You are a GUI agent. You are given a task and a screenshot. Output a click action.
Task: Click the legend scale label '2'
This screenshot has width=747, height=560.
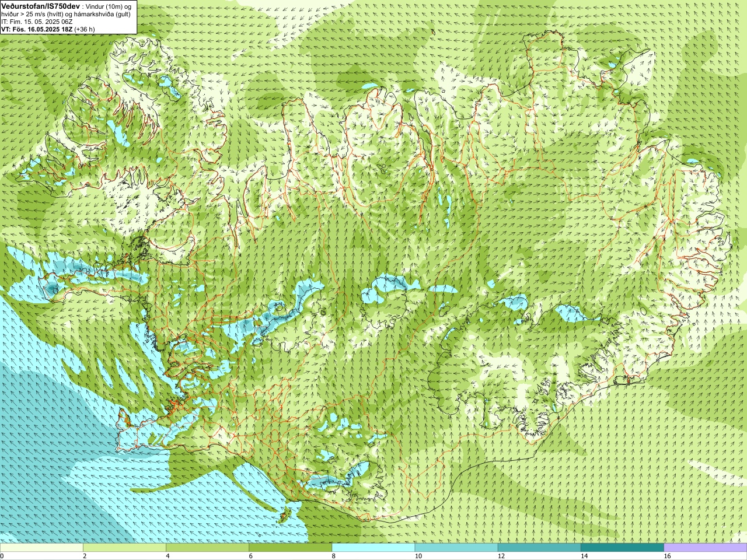point(85,556)
